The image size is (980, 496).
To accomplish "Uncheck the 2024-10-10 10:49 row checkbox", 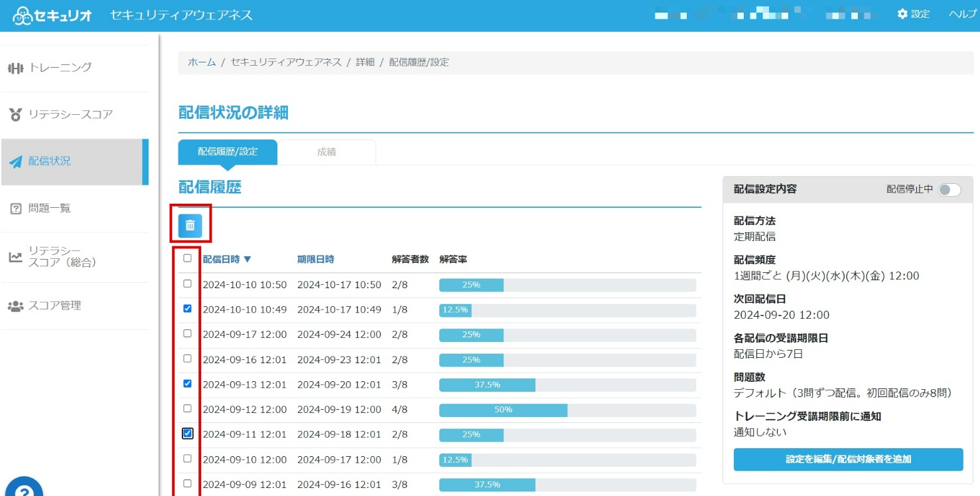I will [187, 309].
